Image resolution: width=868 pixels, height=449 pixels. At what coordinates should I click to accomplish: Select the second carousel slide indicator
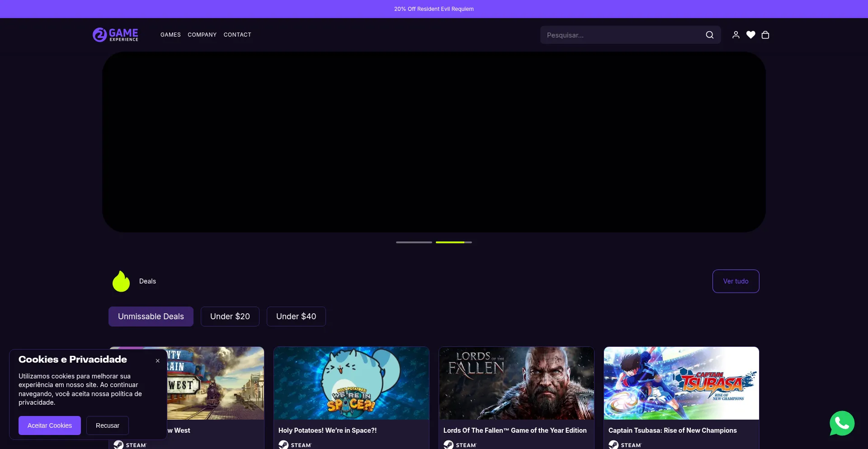pos(454,242)
